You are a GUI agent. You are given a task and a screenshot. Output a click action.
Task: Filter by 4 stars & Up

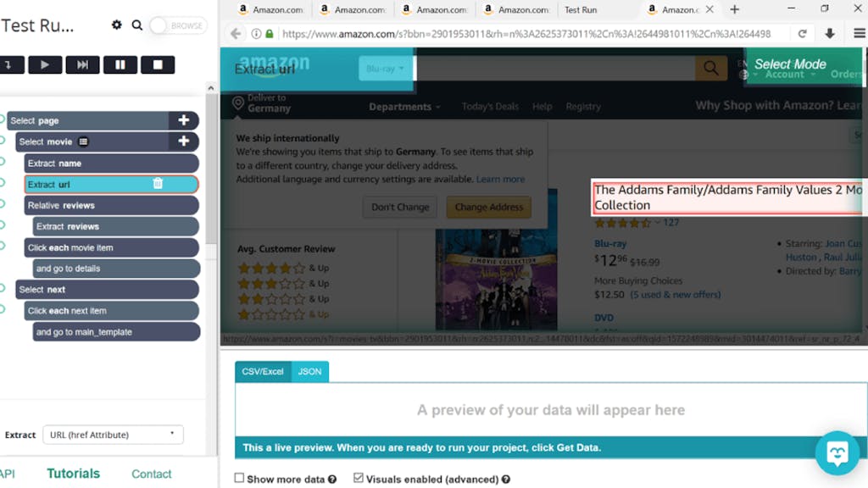pos(283,269)
